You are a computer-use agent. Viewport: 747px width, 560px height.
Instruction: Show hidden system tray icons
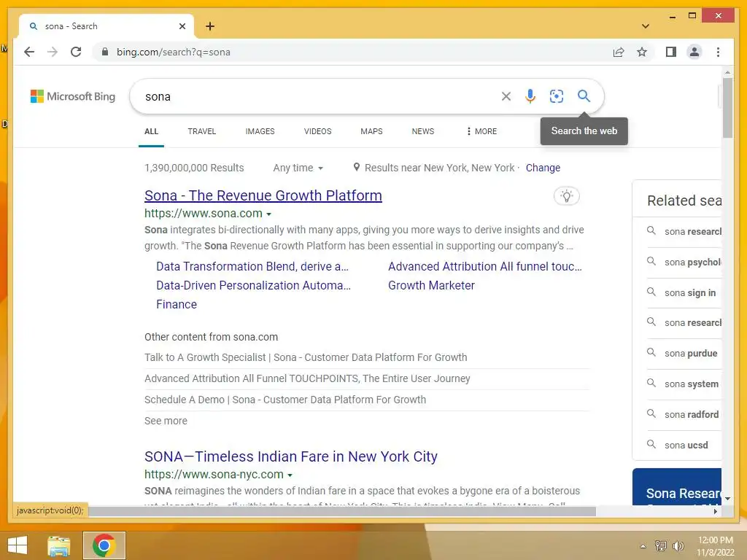(x=643, y=546)
